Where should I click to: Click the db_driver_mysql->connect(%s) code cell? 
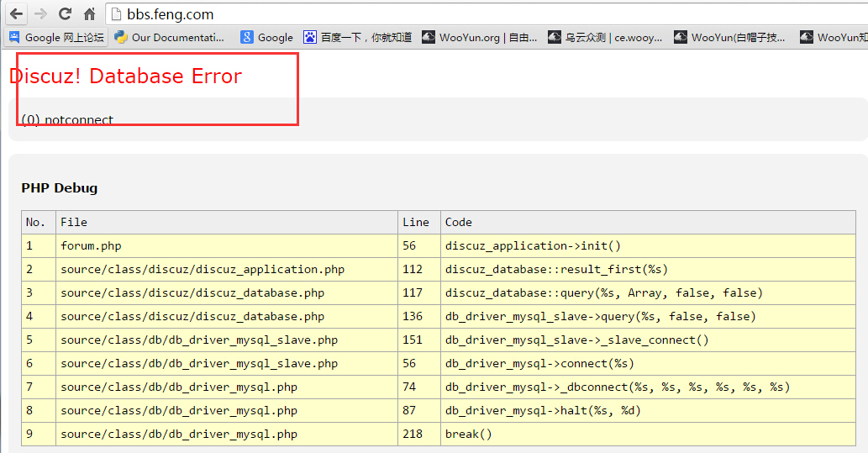(x=648, y=363)
